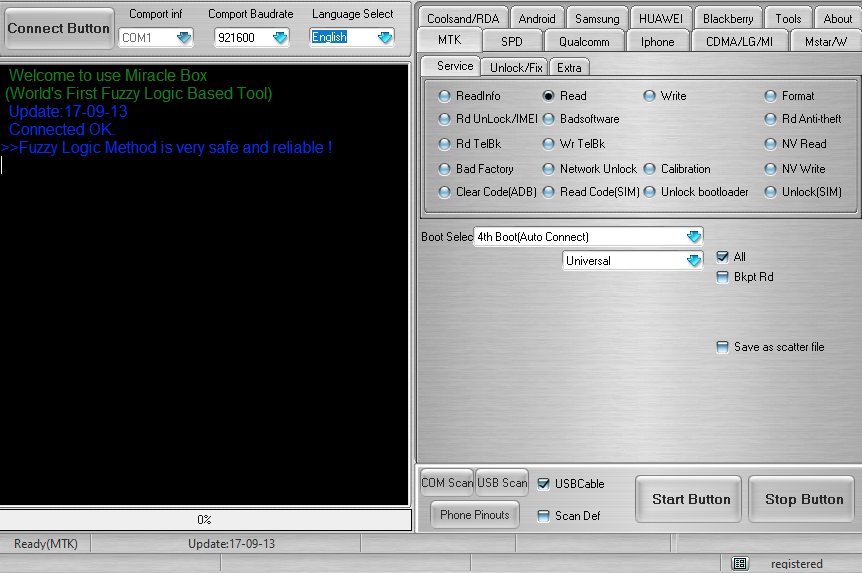Open the Unlock/Fix sub-tab

click(x=516, y=67)
